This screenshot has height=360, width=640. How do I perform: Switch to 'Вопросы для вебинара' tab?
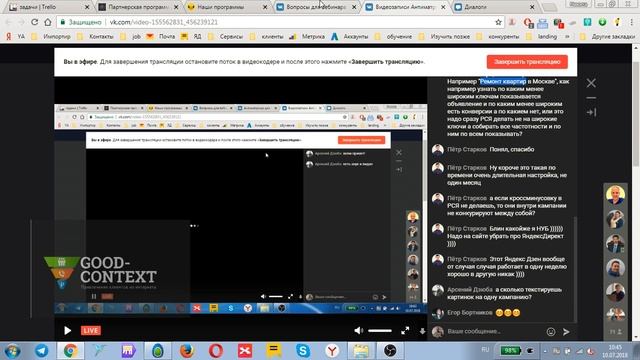click(x=316, y=7)
